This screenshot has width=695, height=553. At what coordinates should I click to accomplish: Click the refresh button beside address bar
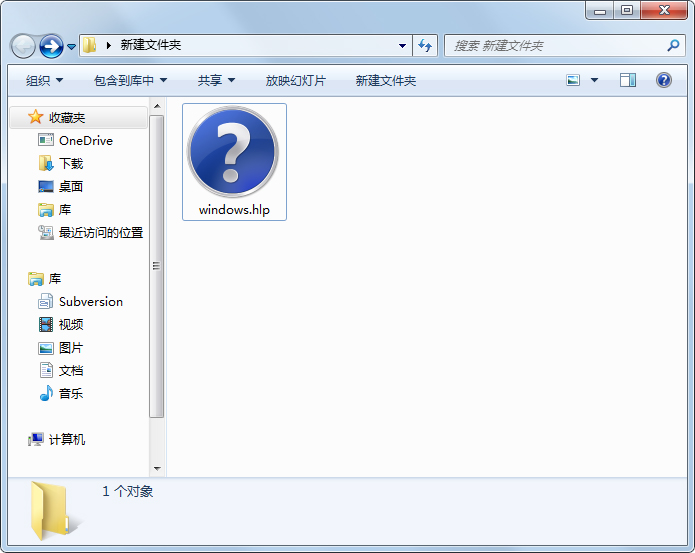tap(425, 45)
